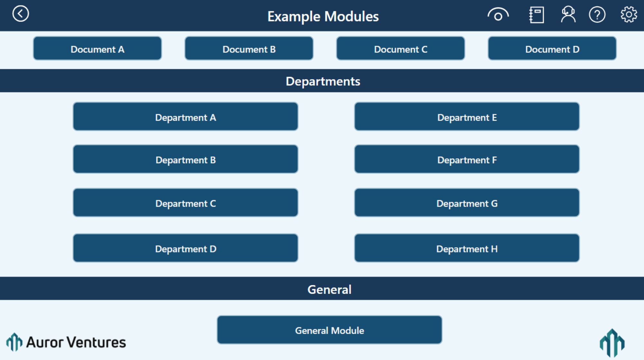Image resolution: width=644 pixels, height=360 pixels.
Task: Click the support agent headset icon
Action: pyautogui.click(x=568, y=15)
